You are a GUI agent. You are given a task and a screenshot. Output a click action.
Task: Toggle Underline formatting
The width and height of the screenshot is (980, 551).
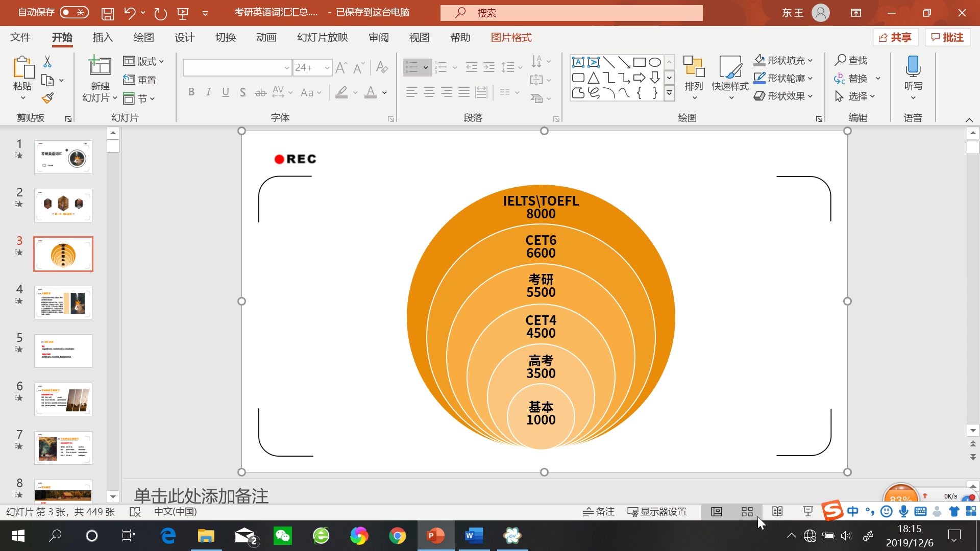226,92
